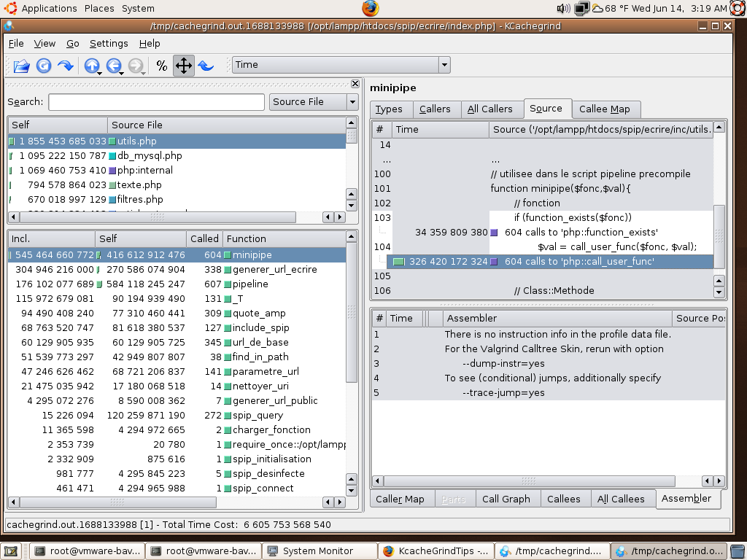Image resolution: width=747 pixels, height=560 pixels.
Task: Click source line 101 function minipipe
Action: point(543,189)
